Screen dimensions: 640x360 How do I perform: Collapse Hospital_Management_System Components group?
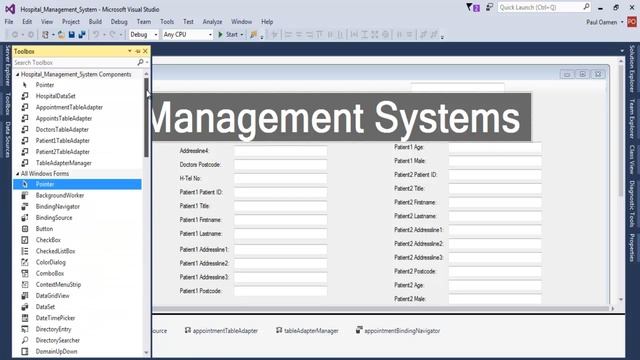tap(18, 74)
